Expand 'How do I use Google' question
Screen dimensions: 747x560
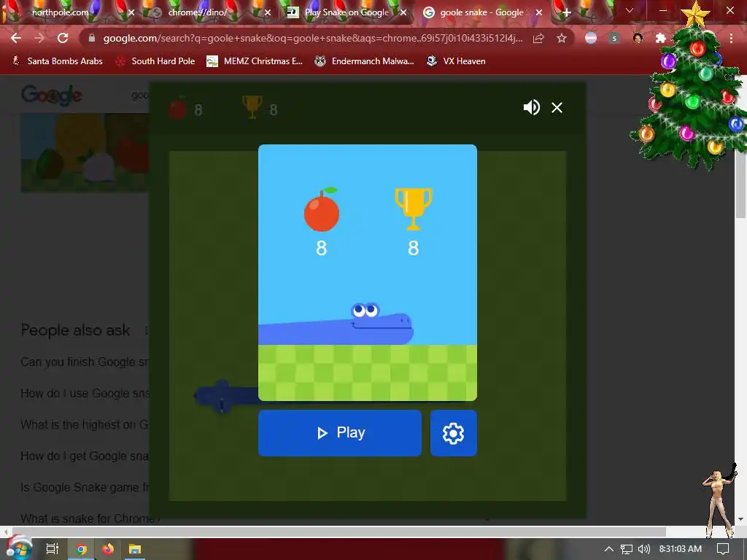[x=85, y=393]
